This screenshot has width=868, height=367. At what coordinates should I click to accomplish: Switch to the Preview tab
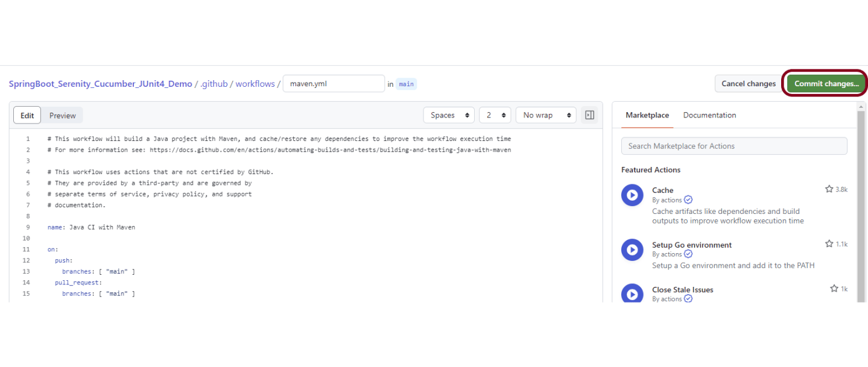tap(63, 115)
